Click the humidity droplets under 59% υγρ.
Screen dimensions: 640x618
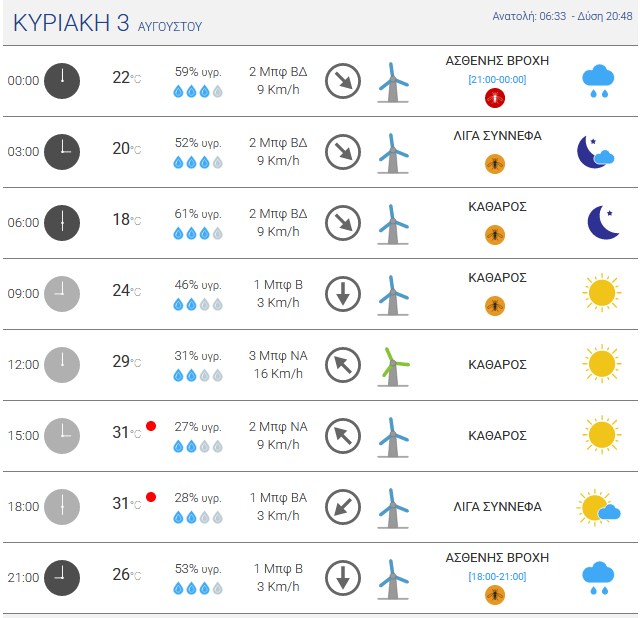pyautogui.click(x=198, y=91)
